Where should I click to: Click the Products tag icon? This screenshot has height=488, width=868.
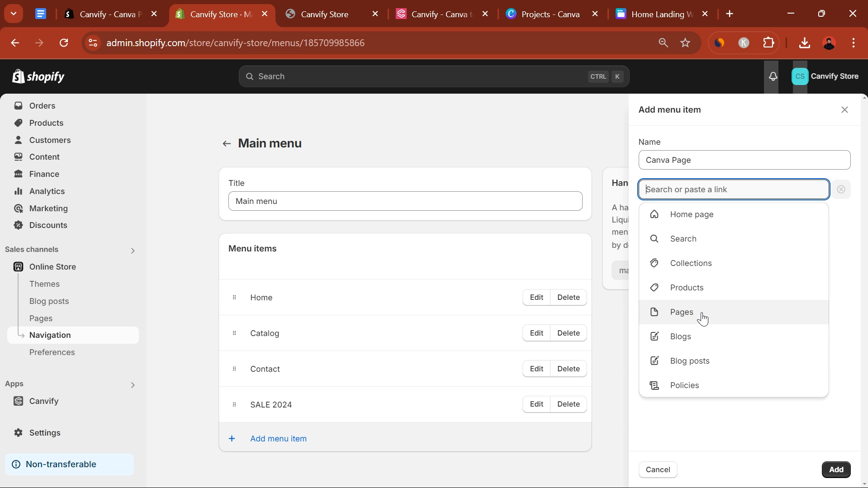point(18,123)
